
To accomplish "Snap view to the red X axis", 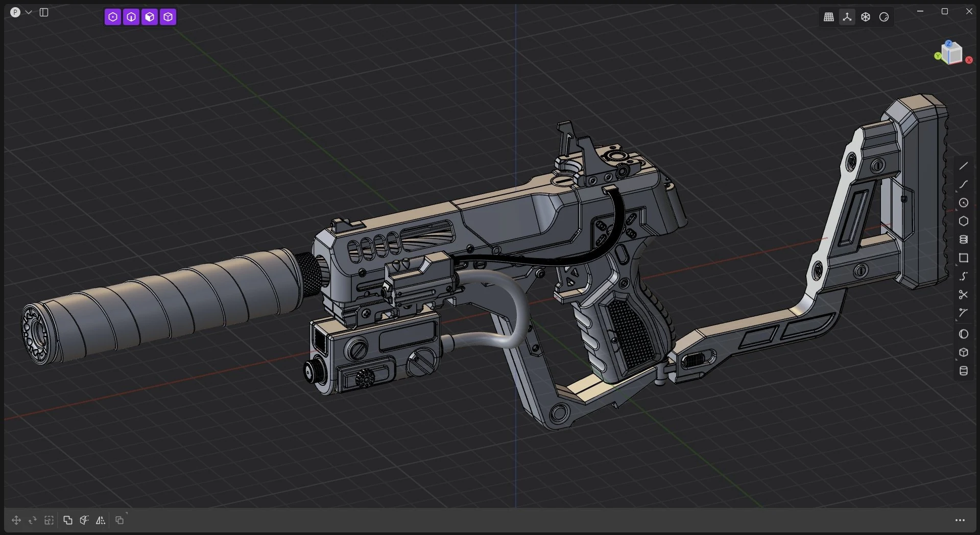I will tap(969, 60).
